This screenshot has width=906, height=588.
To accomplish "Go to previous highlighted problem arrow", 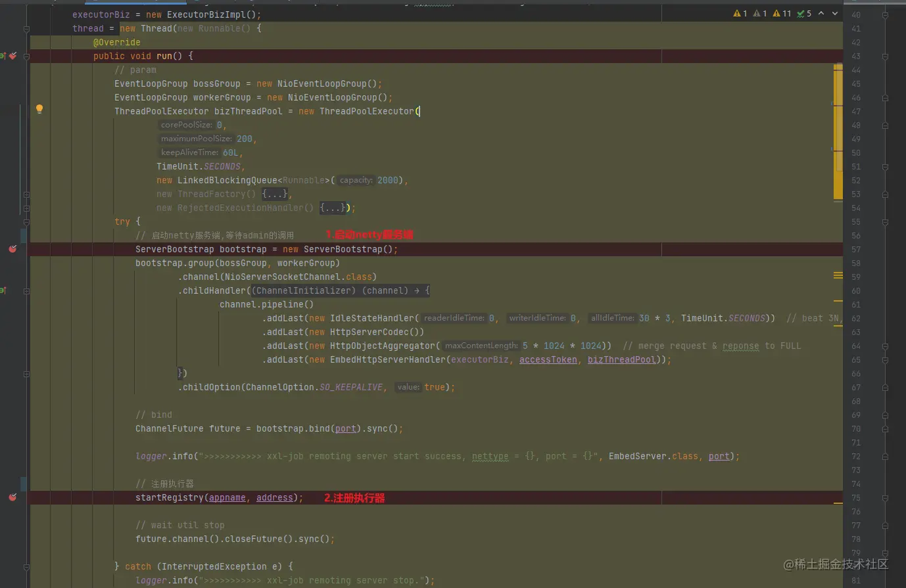I will tap(821, 13).
